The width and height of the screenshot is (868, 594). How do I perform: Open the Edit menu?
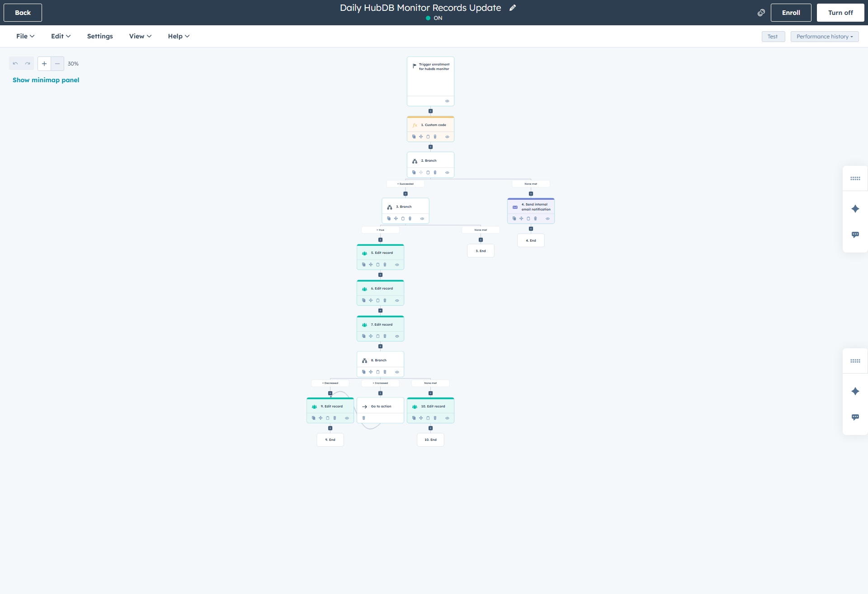(x=60, y=36)
